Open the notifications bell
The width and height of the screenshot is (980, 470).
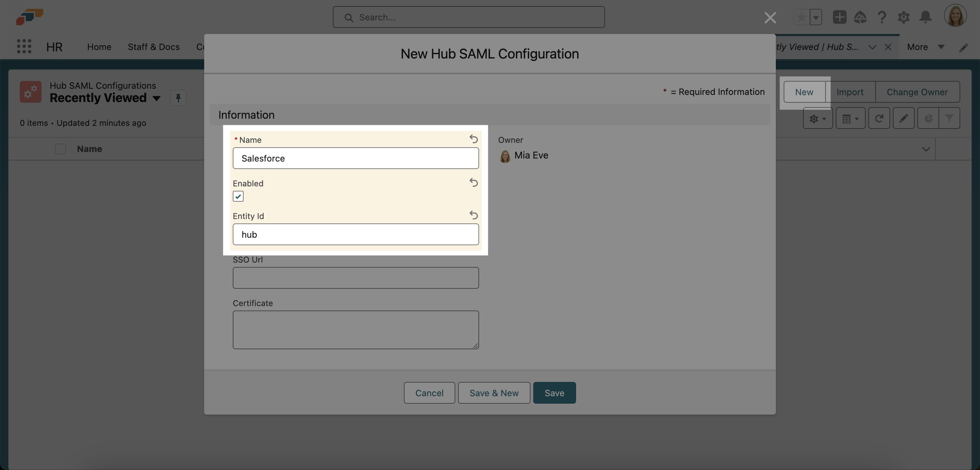(925, 17)
